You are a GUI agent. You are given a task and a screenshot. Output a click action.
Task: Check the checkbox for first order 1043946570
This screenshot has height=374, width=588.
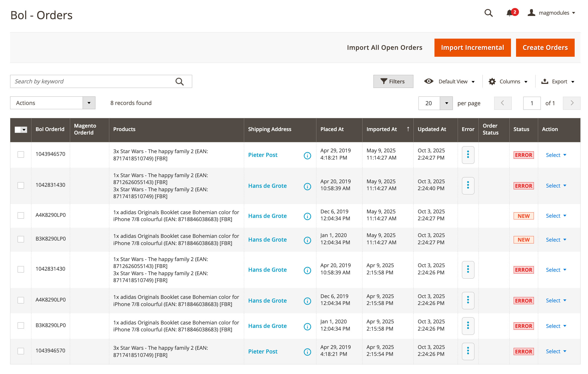[21, 155]
